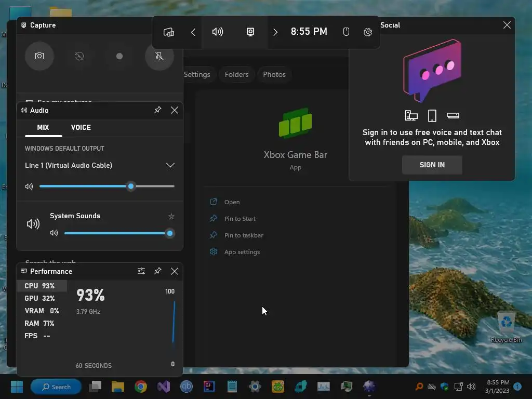Open the green pig app on taskbar

pos(278,387)
